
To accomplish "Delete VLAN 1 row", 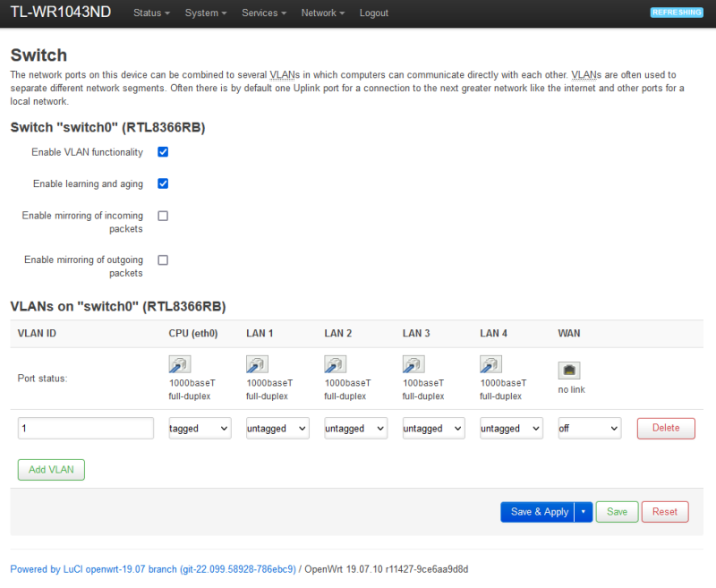I will pyautogui.click(x=666, y=428).
